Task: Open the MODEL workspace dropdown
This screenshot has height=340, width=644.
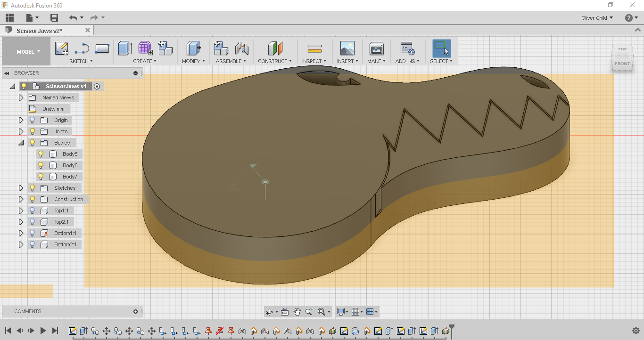Action: [x=28, y=52]
